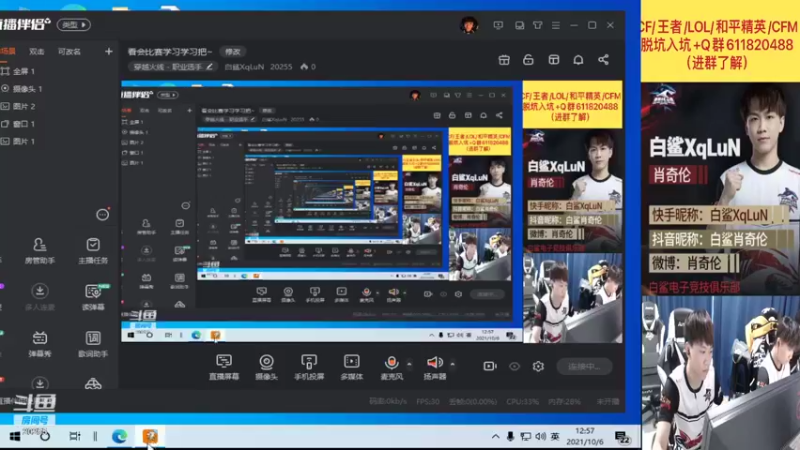Image resolution: width=800 pixels, height=450 pixels.
Task: Add a 直播屏幕 screen capture source
Action: click(x=223, y=367)
